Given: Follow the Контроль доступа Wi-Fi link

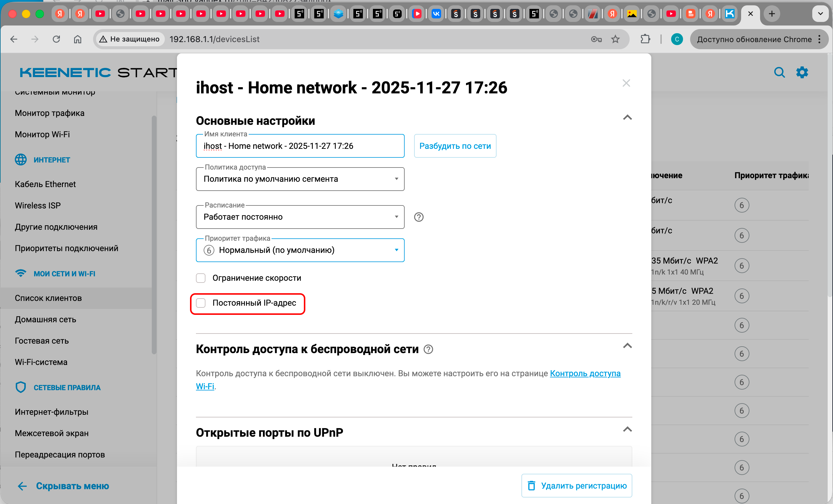Looking at the screenshot, I should 585,373.
